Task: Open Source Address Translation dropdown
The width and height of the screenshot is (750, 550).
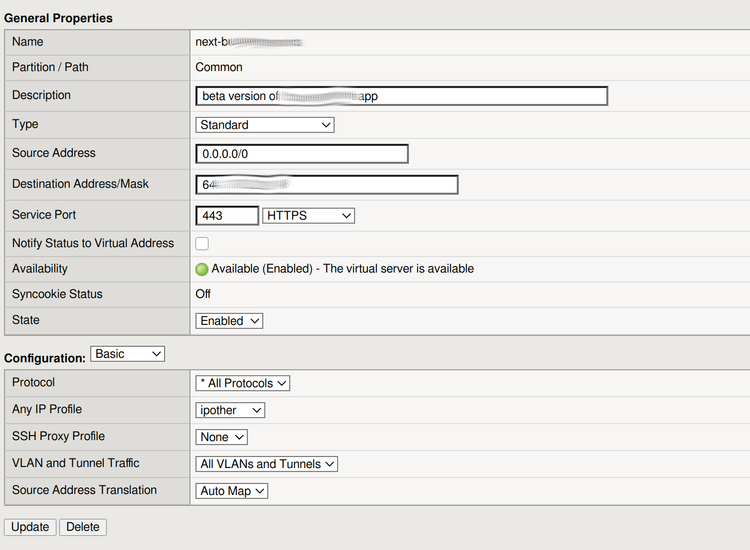Action: (x=232, y=491)
